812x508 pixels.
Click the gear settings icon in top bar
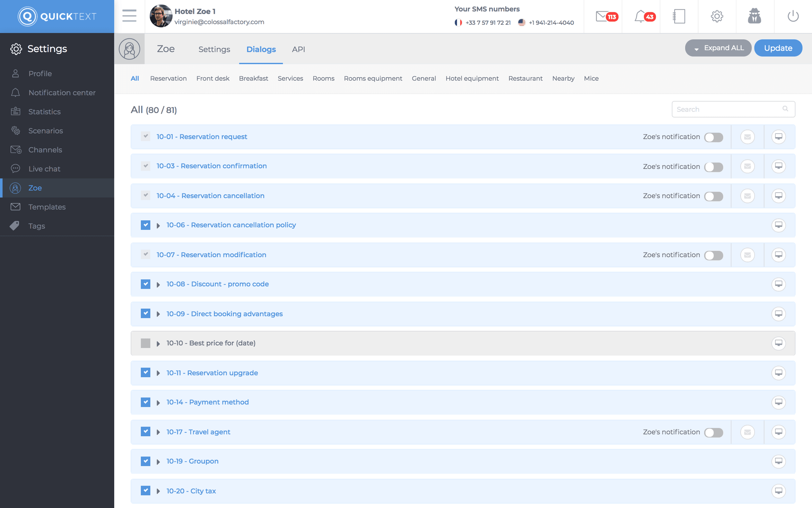pyautogui.click(x=717, y=16)
